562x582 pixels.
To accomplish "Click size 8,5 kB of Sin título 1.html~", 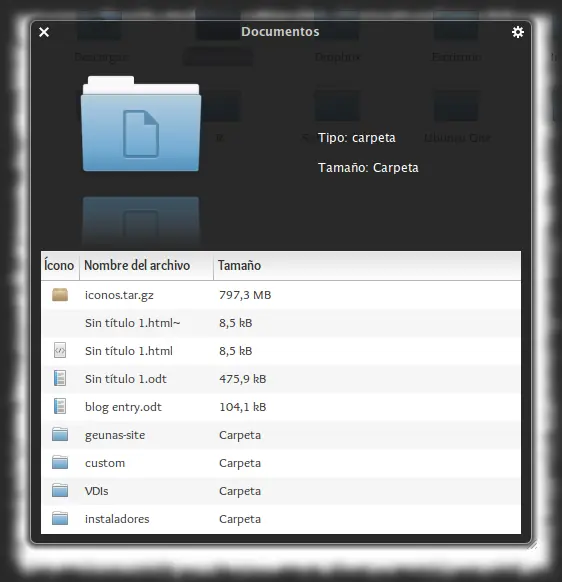I will click(235, 323).
